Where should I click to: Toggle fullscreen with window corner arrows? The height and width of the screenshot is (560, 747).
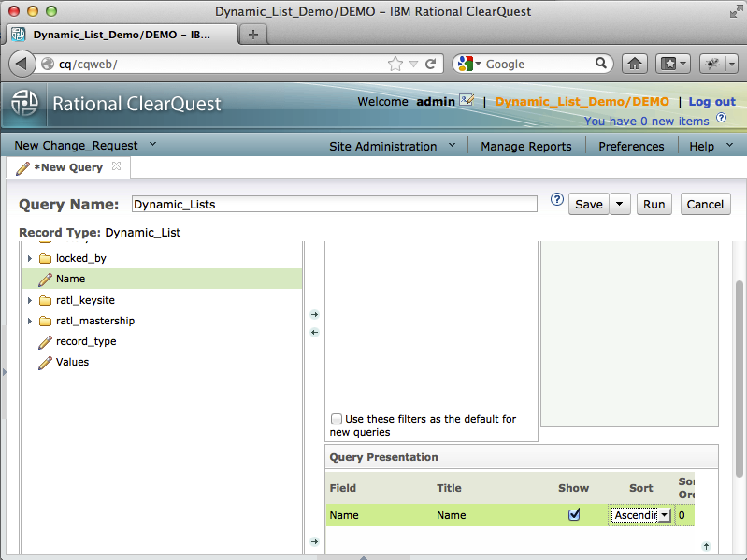coord(736,12)
